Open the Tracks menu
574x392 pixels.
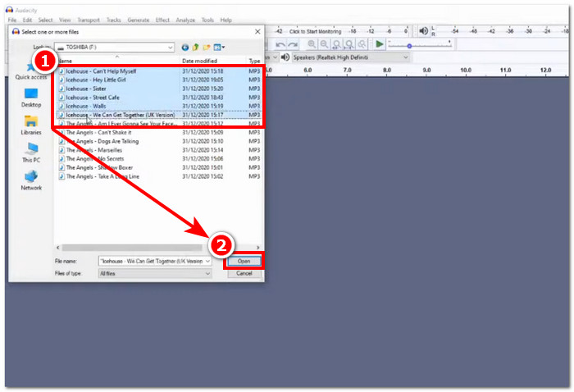113,20
